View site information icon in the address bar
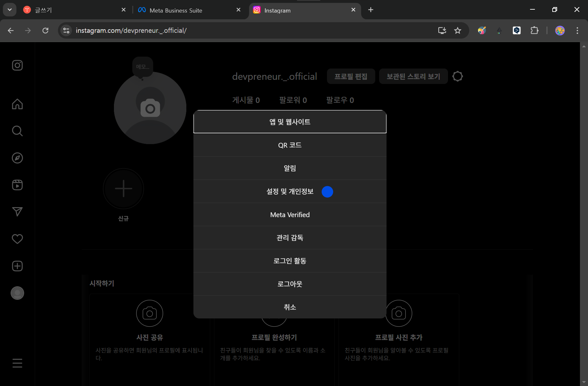 66,31
